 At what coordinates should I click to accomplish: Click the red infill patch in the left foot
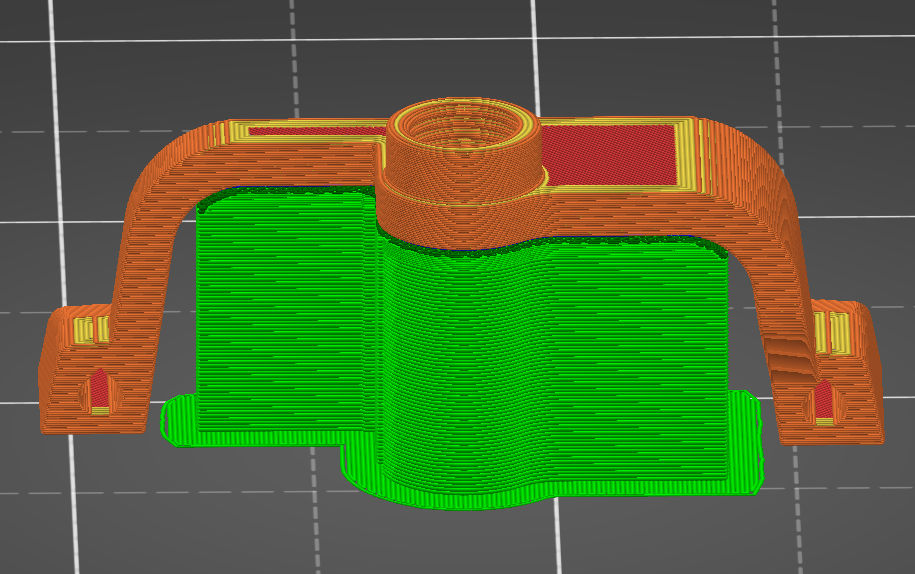click(100, 390)
